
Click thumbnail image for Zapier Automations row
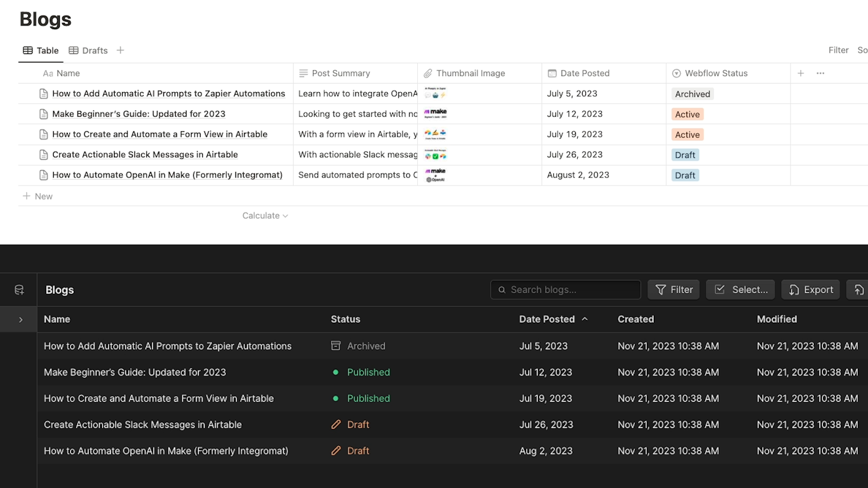point(435,93)
